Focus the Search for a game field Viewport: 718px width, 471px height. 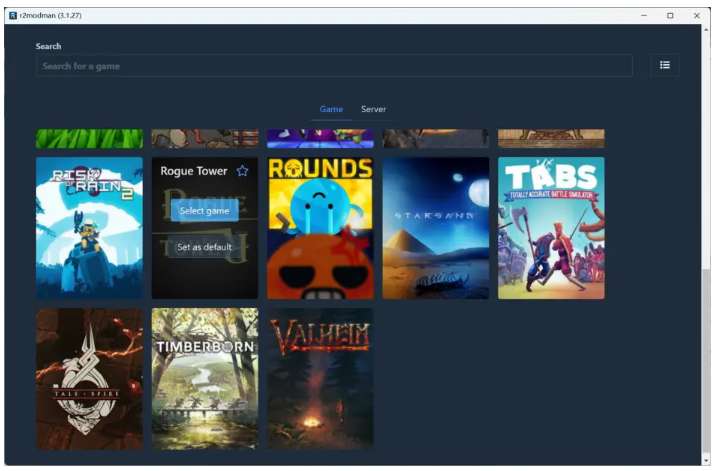334,66
